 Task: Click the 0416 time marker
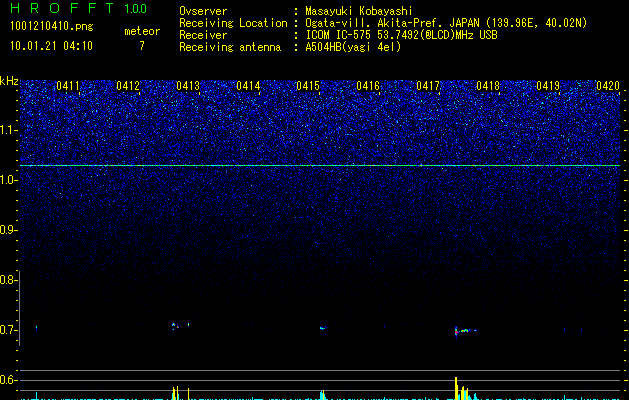point(368,86)
